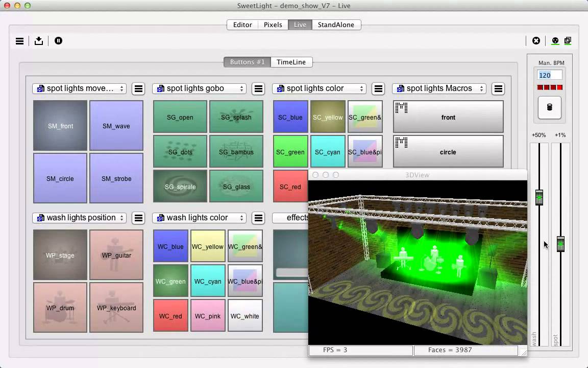Switch to the Editor tab
Viewport: 588px width, 368px height.
click(242, 25)
